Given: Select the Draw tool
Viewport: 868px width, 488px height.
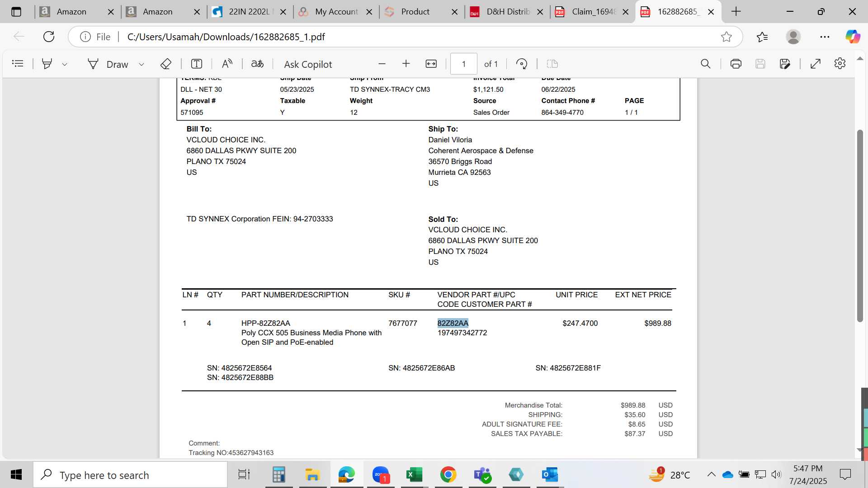Looking at the screenshot, I should [x=108, y=64].
